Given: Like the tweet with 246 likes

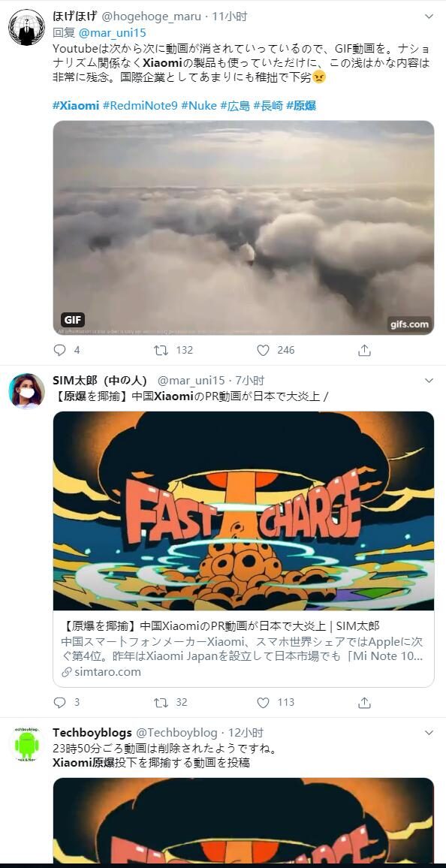Looking at the screenshot, I should (264, 351).
